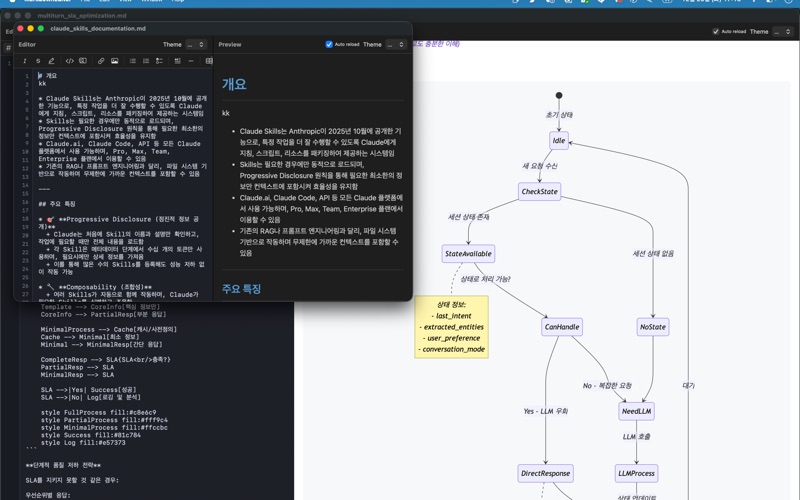Click the 'Yes - LLM 우회' edge label
The image size is (800, 500).
545,411
